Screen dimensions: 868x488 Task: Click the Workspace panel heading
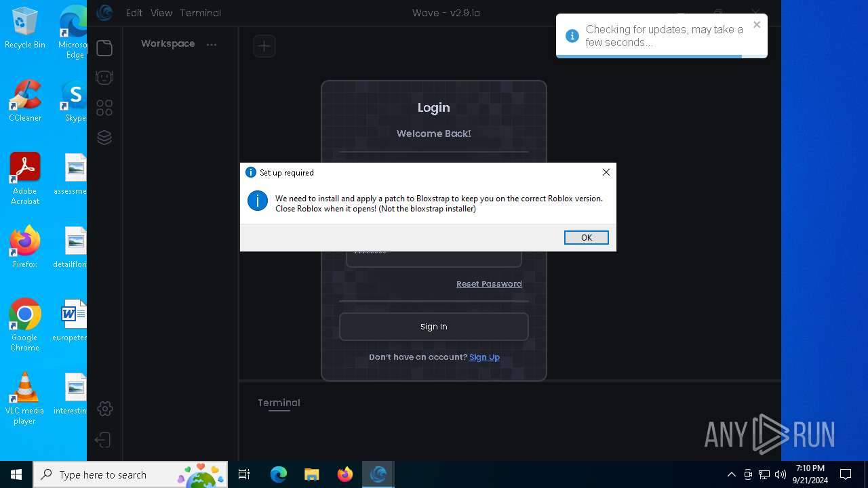(167, 43)
